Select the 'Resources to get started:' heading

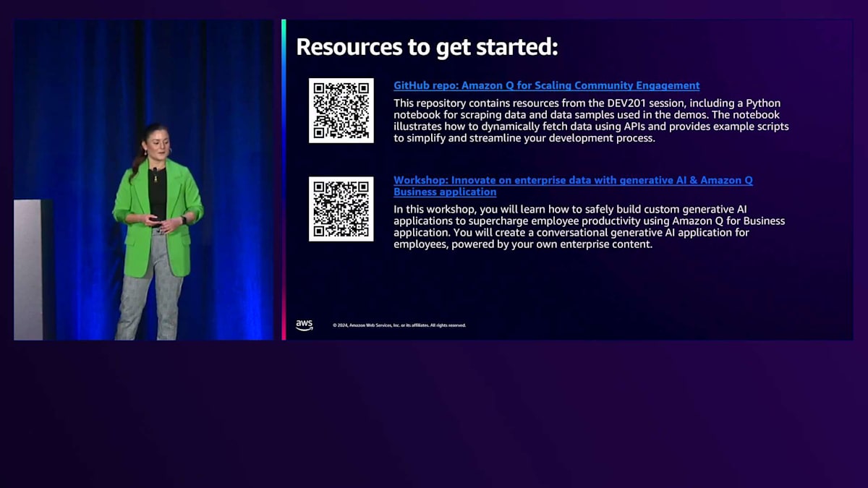(x=427, y=47)
